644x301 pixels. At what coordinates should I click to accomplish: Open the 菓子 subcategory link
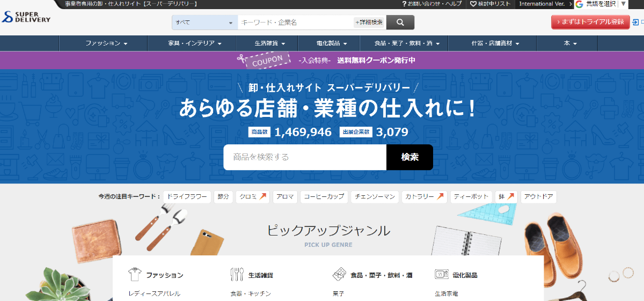[x=338, y=293]
